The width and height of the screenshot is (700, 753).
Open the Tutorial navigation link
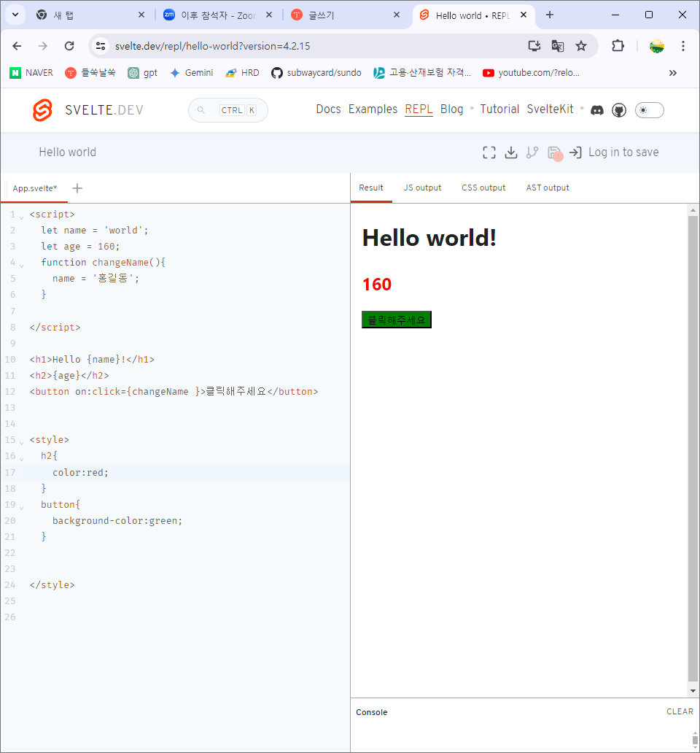point(499,109)
